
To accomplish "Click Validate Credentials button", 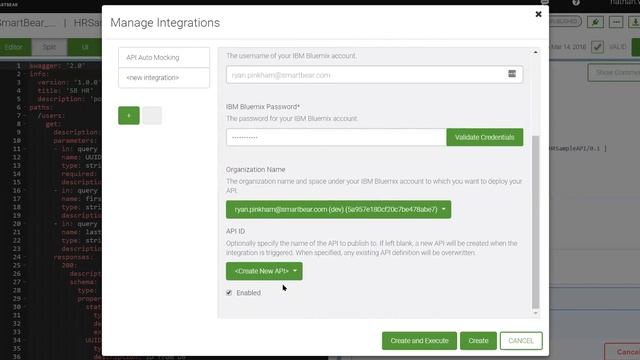I will coord(484,137).
